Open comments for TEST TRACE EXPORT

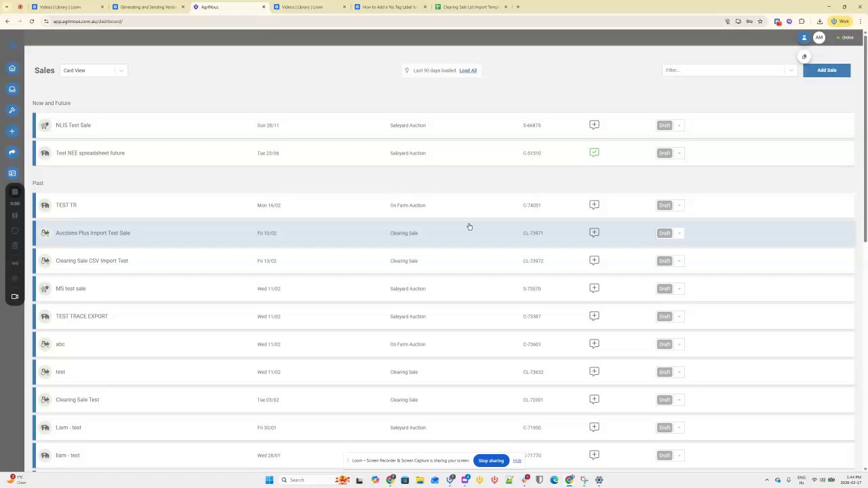pos(594,316)
